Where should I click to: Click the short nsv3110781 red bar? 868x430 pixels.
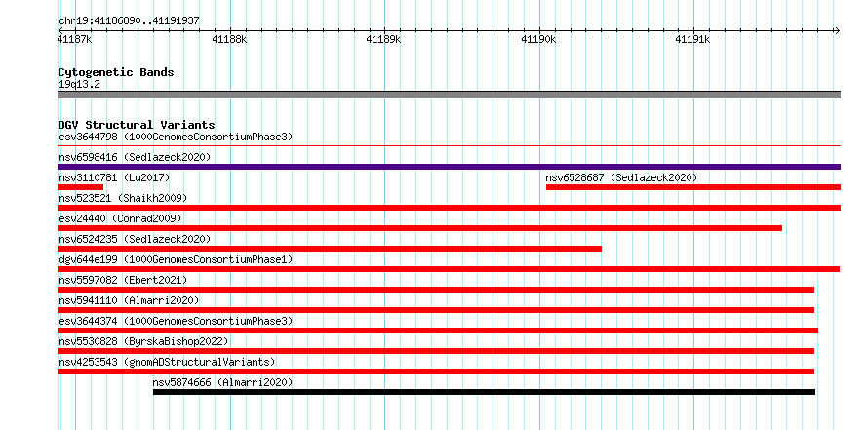click(x=80, y=187)
